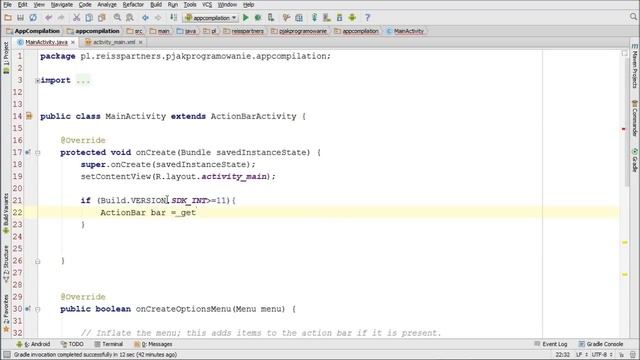Expand the collapsed import block

click(x=38, y=80)
